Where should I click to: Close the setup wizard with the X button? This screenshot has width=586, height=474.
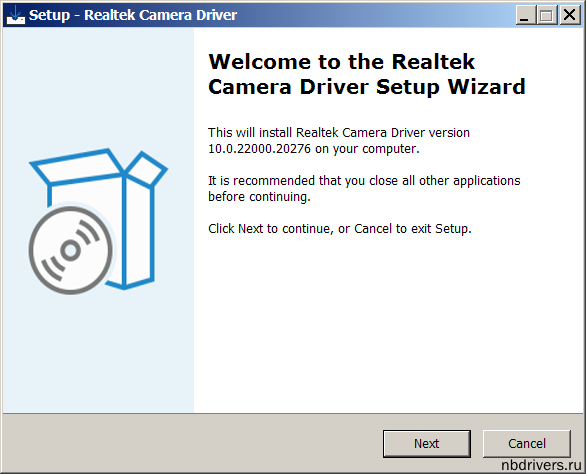570,15
